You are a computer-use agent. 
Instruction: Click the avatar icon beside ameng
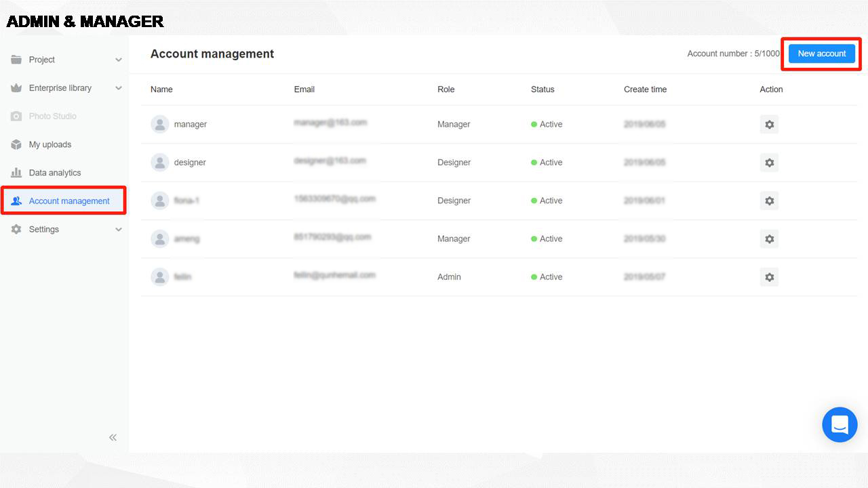pyautogui.click(x=160, y=239)
